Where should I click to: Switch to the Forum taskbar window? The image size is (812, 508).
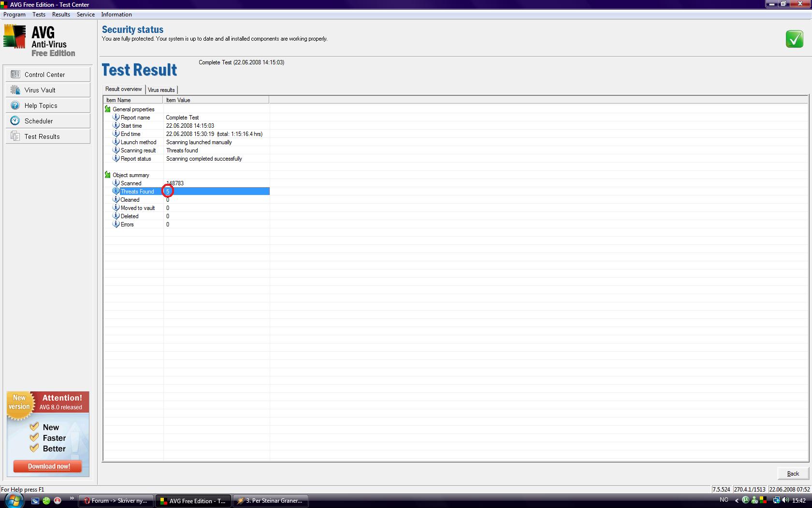pyautogui.click(x=116, y=501)
